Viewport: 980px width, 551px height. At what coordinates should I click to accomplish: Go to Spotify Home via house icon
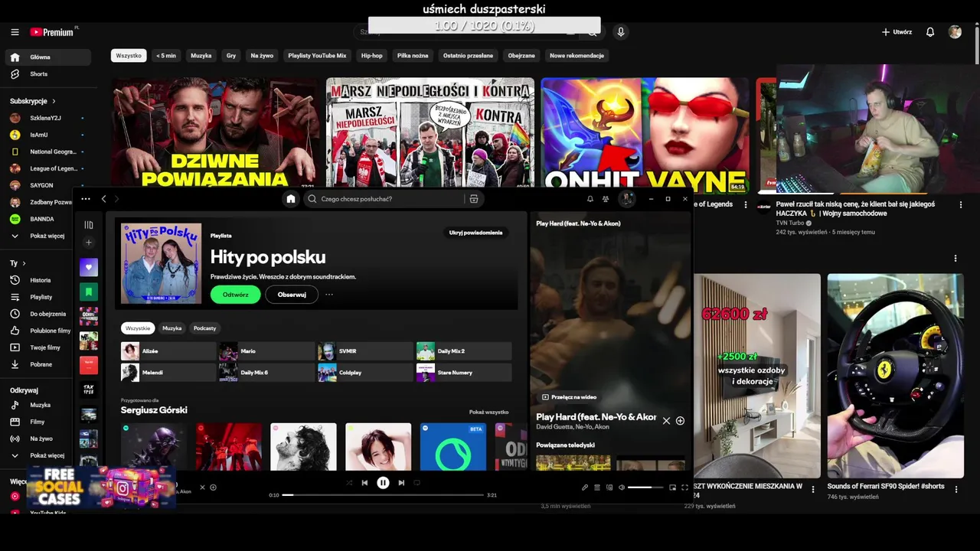[x=291, y=199]
